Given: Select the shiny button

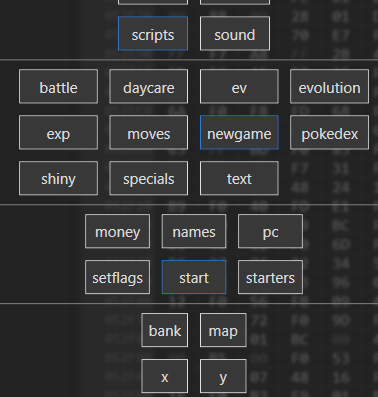Looking at the screenshot, I should (x=58, y=178).
